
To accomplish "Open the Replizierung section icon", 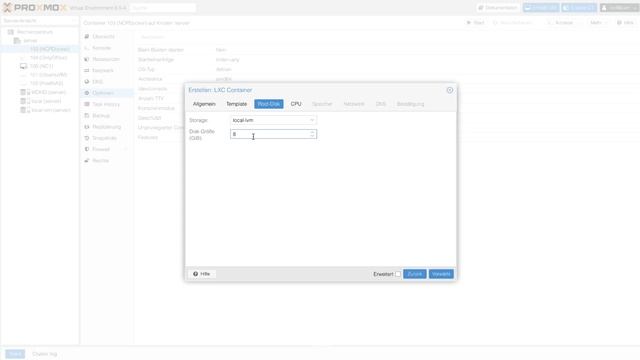I will pos(87,127).
